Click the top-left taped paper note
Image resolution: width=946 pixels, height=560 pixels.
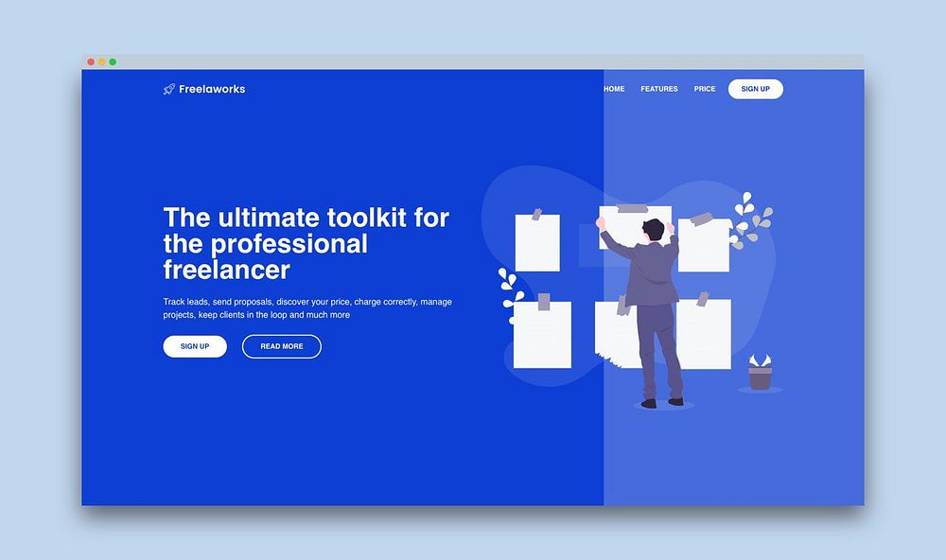click(537, 241)
